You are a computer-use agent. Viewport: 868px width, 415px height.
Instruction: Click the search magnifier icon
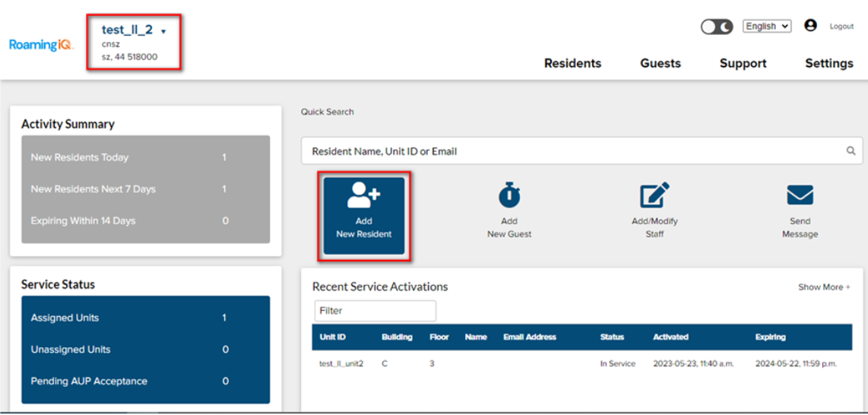(x=851, y=151)
